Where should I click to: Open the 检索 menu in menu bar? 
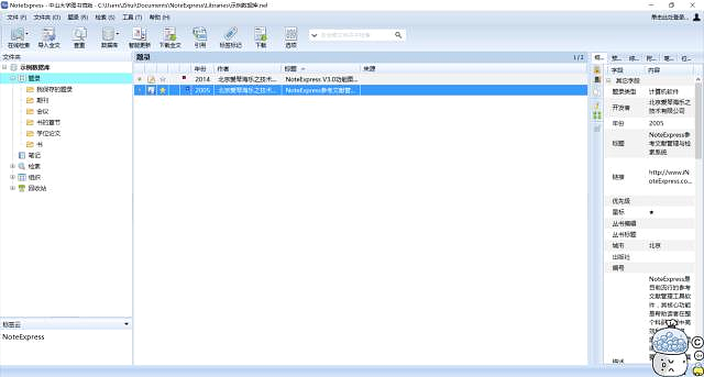pyautogui.click(x=105, y=17)
